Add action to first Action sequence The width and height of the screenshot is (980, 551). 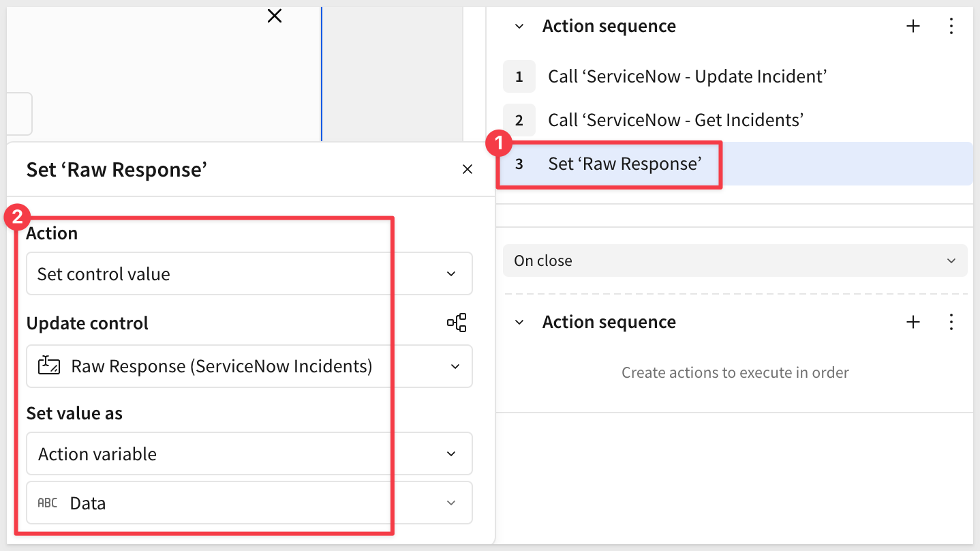[x=913, y=27]
